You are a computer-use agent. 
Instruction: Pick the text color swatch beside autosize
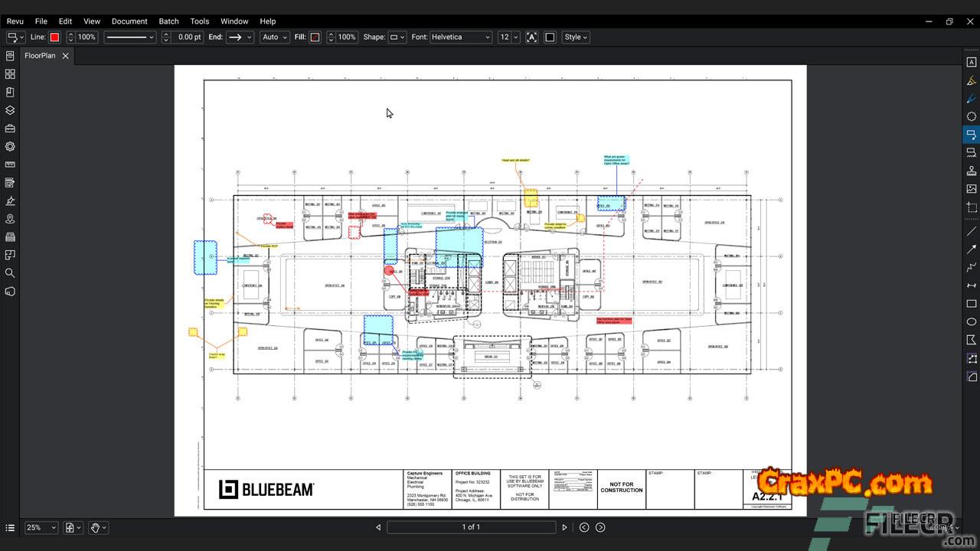tap(550, 37)
